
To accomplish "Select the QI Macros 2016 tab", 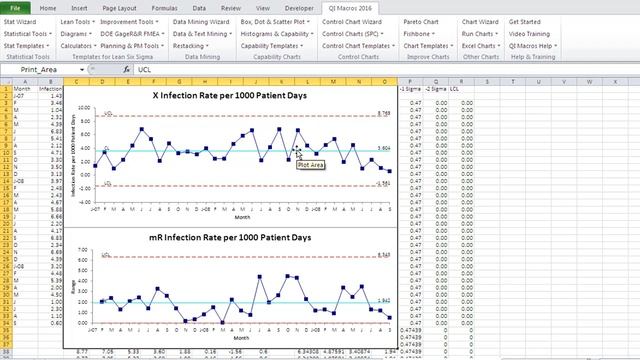I will coord(350,8).
